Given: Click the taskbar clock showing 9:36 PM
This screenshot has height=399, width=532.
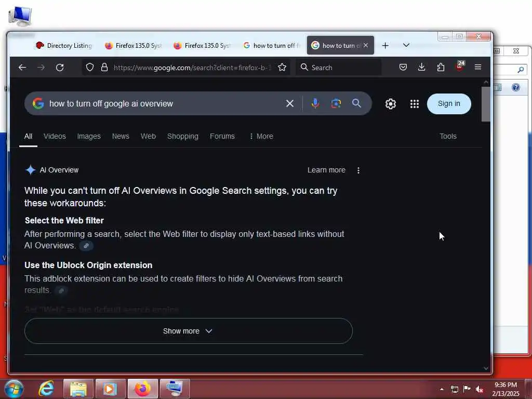Looking at the screenshot, I should [506, 385].
